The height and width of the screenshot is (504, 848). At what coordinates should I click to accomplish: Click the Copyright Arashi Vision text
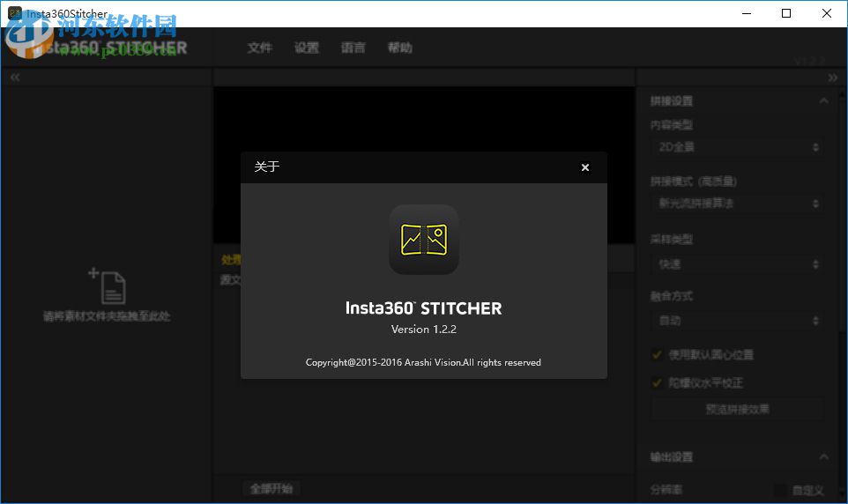tap(423, 362)
